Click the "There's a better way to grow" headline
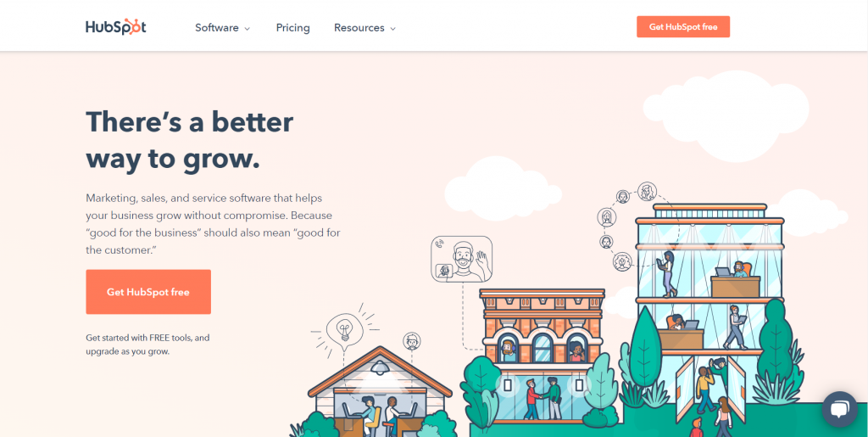 coord(190,140)
